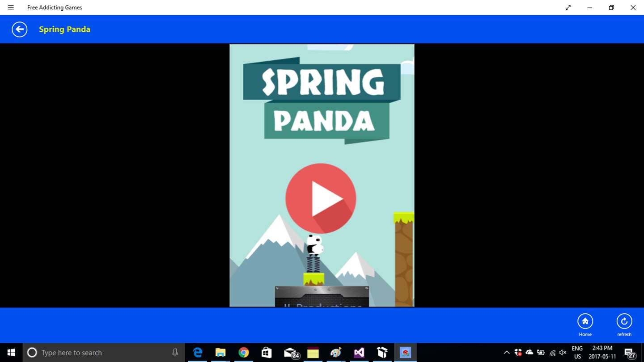This screenshot has height=362, width=644.
Task: Go back with the arrow button
Action: (x=20, y=29)
